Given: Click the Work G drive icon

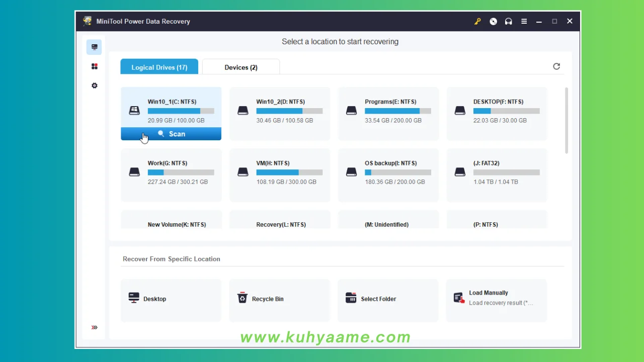Looking at the screenshot, I should (x=134, y=172).
